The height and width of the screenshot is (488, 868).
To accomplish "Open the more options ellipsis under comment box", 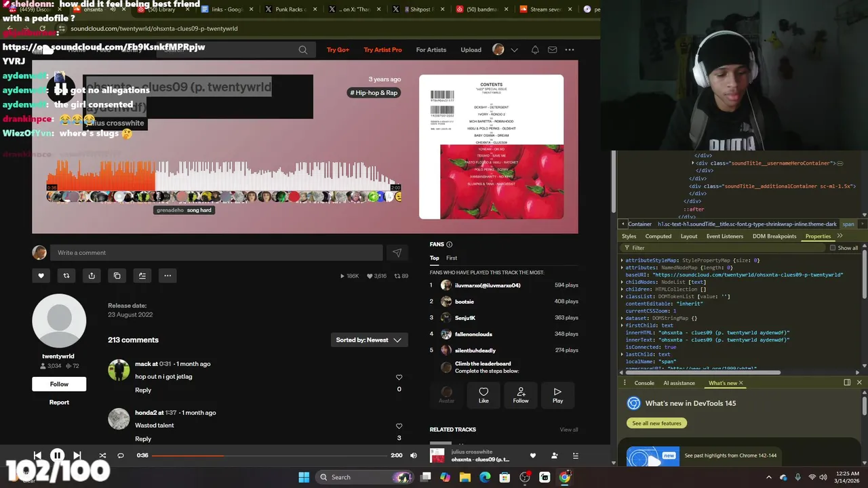I will (x=167, y=275).
